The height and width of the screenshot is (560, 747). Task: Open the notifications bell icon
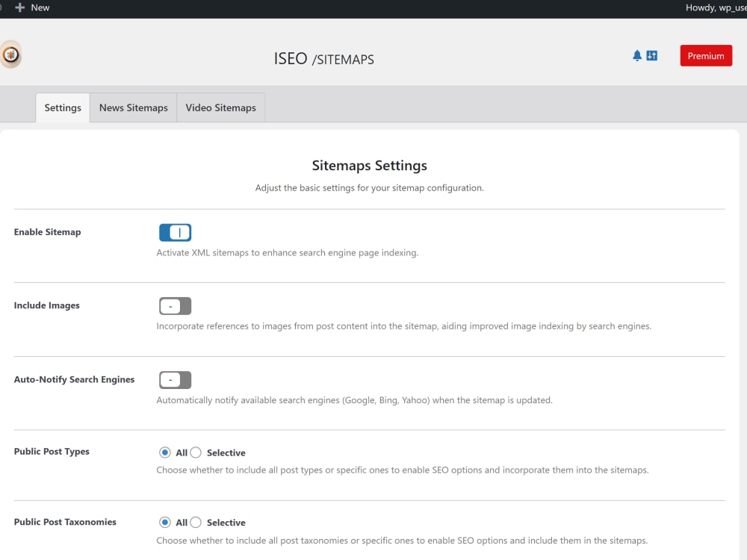[x=637, y=56]
